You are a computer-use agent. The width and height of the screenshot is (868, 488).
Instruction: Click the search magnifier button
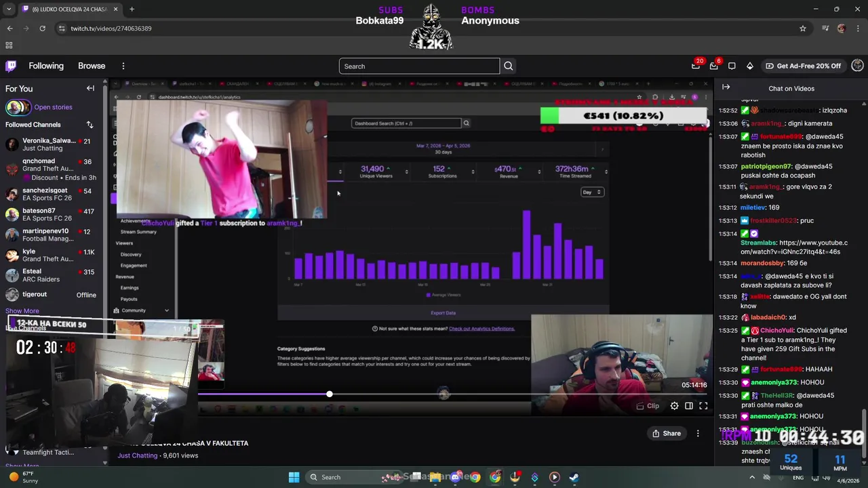(508, 66)
